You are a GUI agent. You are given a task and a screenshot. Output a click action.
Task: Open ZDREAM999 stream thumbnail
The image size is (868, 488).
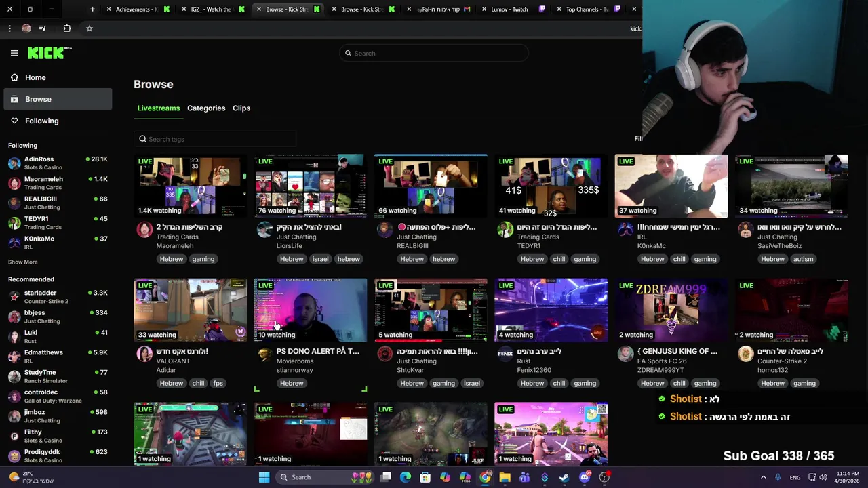click(x=671, y=310)
